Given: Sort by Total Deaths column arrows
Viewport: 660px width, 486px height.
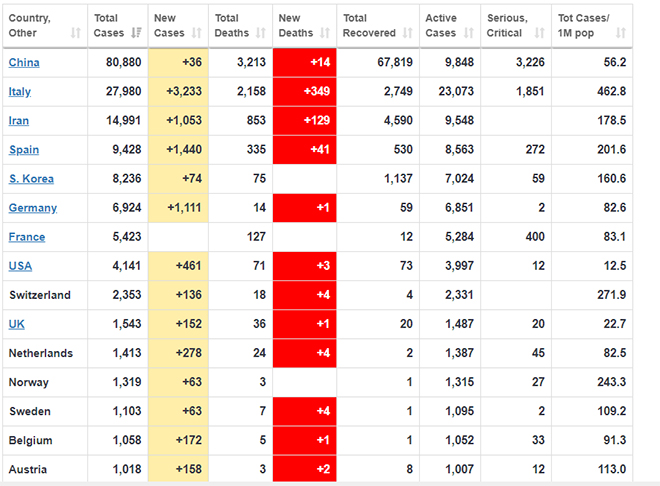Looking at the screenshot, I should (261, 33).
